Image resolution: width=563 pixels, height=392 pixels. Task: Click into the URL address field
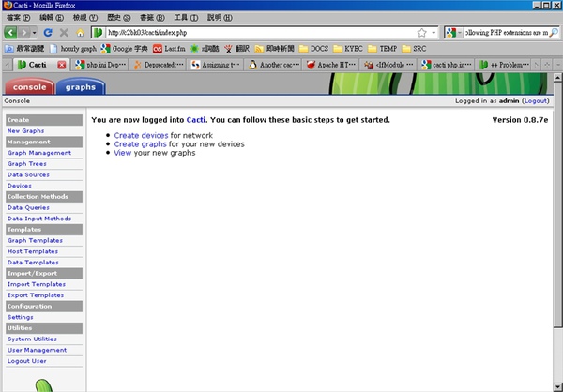tap(260, 33)
